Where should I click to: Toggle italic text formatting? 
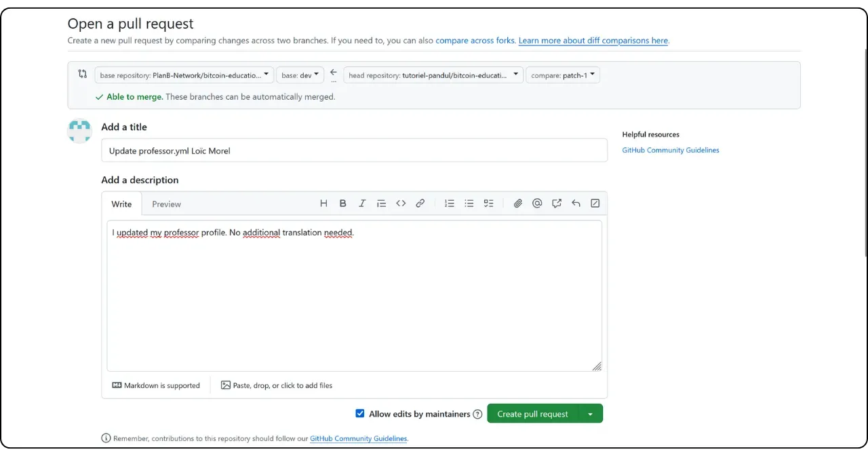coord(362,204)
